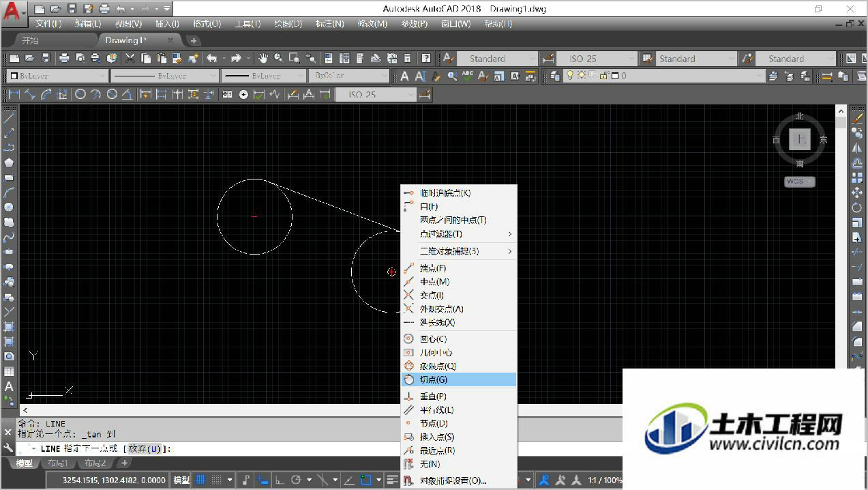Click the layer 0 white color swatch
The width and height of the screenshot is (868, 490).
(x=615, y=76)
